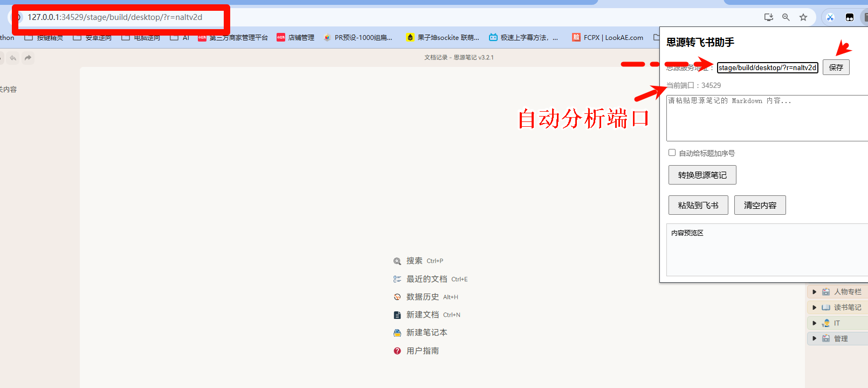Image resolution: width=868 pixels, height=388 pixels.
Task: Toggle the 自动给标题加序号 checkbox
Action: click(672, 153)
